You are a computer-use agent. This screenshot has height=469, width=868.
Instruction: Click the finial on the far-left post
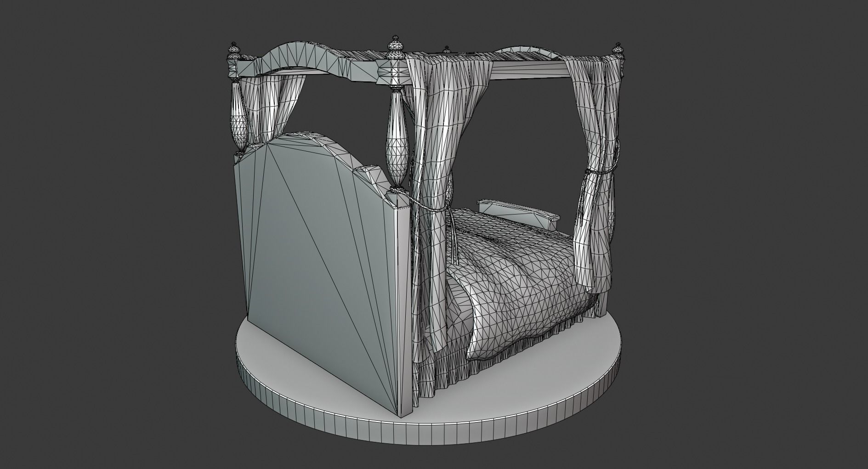click(234, 51)
